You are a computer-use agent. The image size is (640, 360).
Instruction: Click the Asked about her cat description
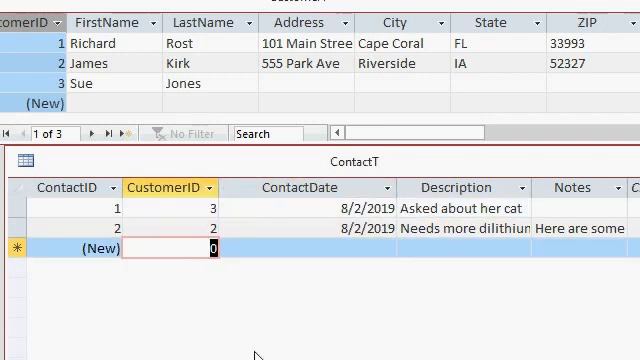coord(464,208)
